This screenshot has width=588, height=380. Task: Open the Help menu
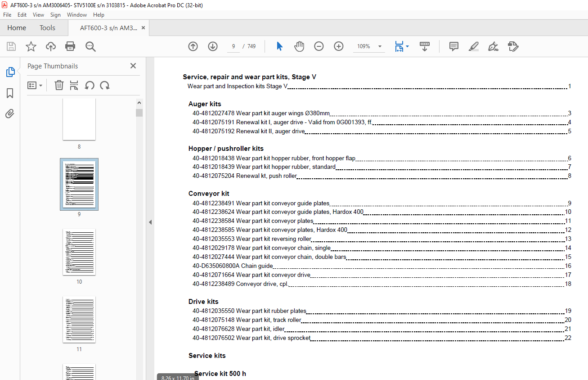click(x=99, y=15)
